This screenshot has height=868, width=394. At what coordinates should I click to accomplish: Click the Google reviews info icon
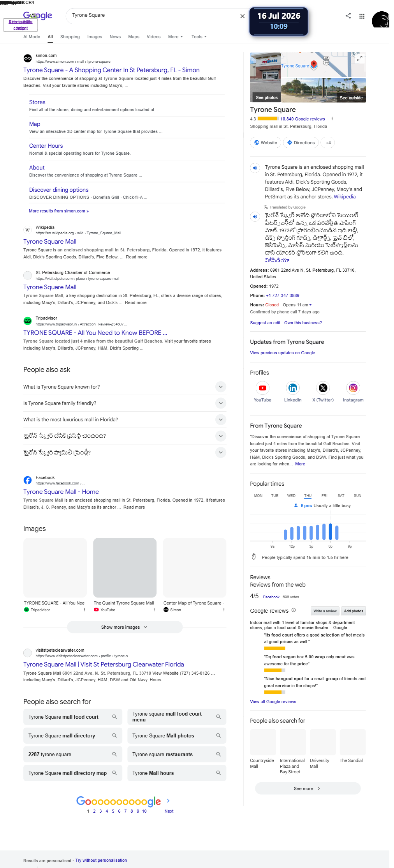coord(294,610)
